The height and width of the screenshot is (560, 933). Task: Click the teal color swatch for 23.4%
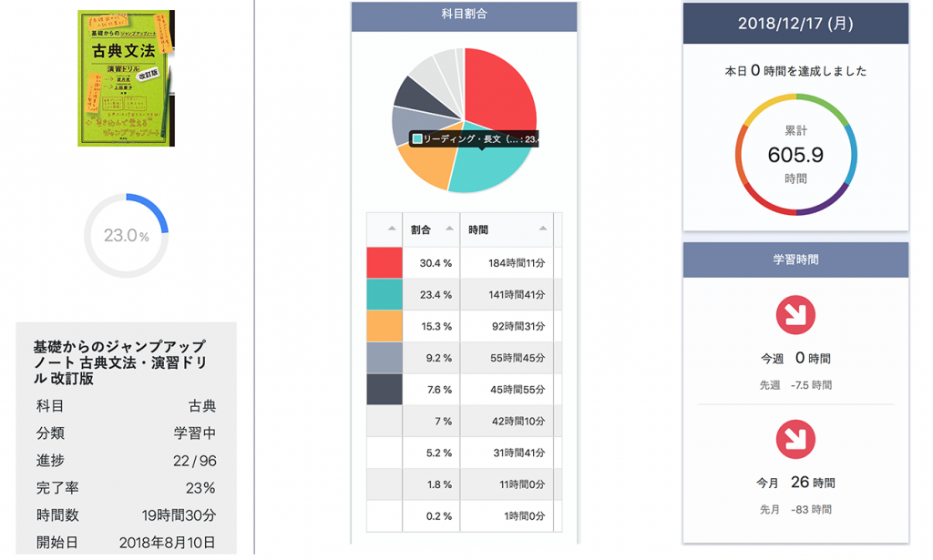pos(384,294)
